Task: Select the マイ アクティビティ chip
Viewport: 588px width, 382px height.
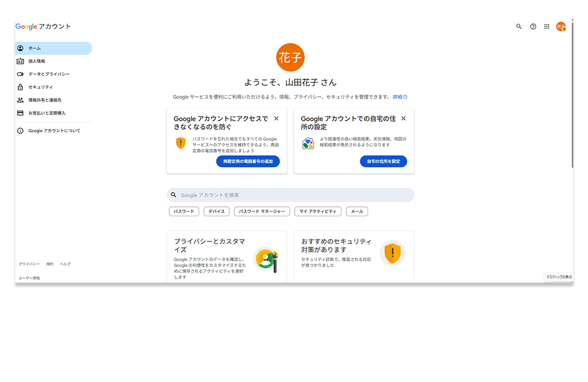Action: click(318, 212)
